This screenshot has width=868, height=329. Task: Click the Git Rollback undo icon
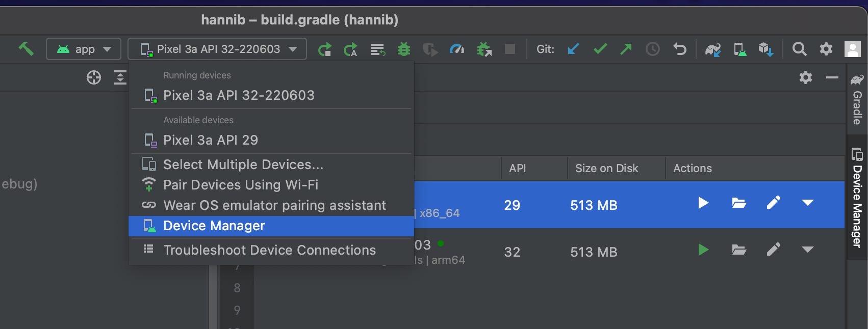(679, 49)
